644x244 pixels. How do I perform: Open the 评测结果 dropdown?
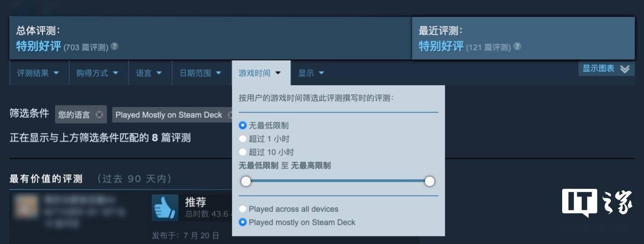[38, 73]
